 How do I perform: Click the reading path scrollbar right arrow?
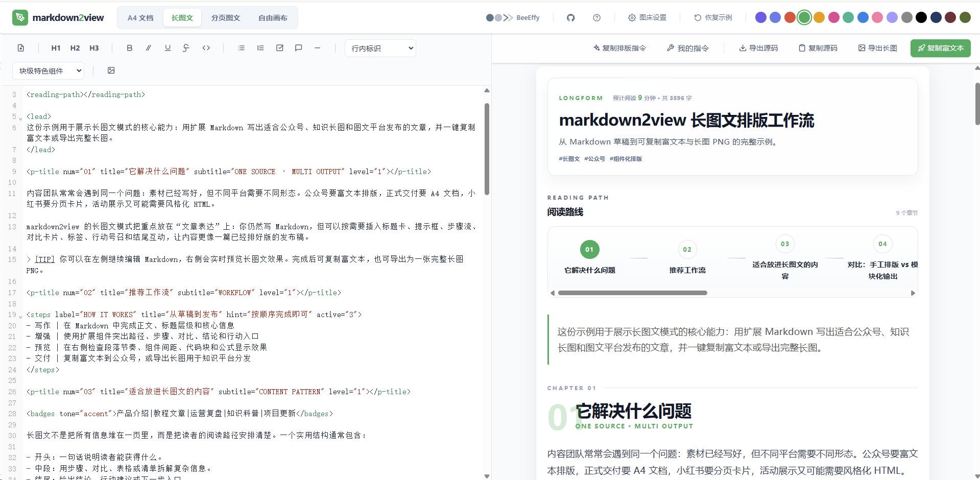[x=913, y=293]
